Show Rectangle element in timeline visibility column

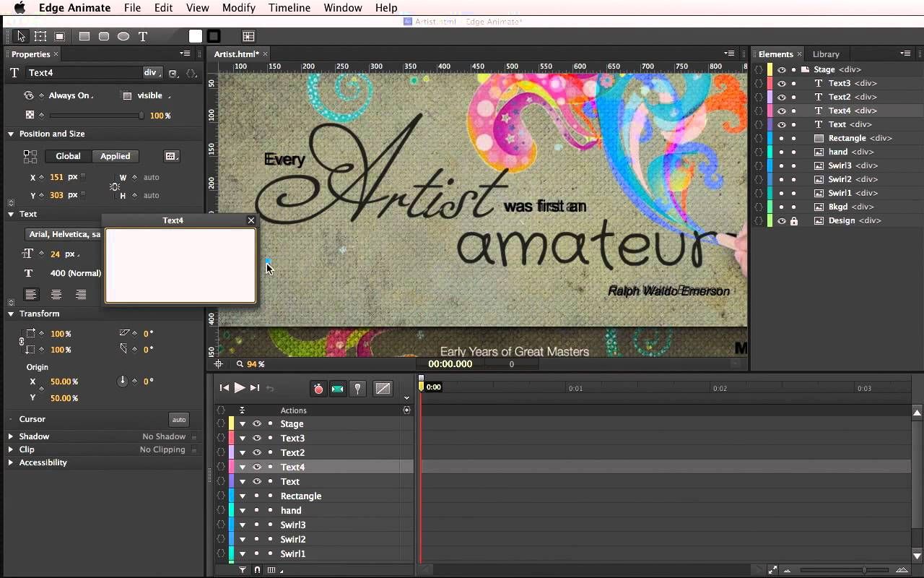[256, 496]
